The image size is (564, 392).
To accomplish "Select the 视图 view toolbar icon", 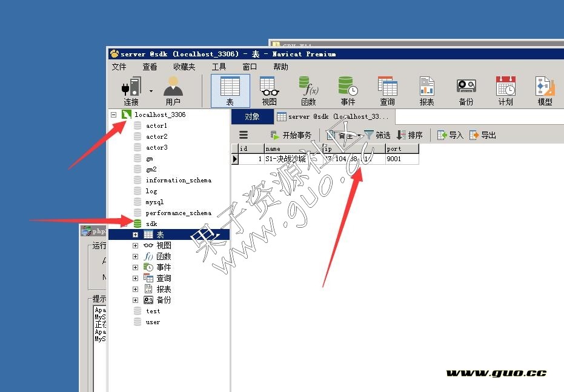I will click(x=269, y=90).
